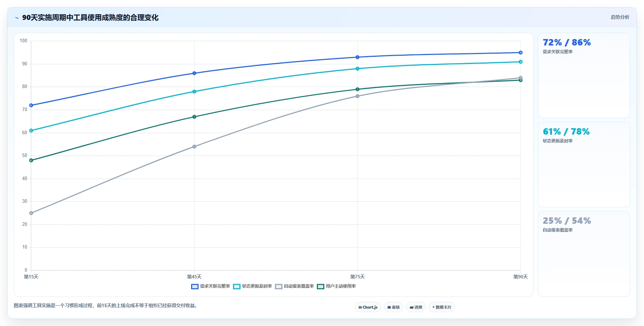The width and height of the screenshot is (644, 326).
Task: Click the 100 y-axis label
Action: pyautogui.click(x=23, y=41)
